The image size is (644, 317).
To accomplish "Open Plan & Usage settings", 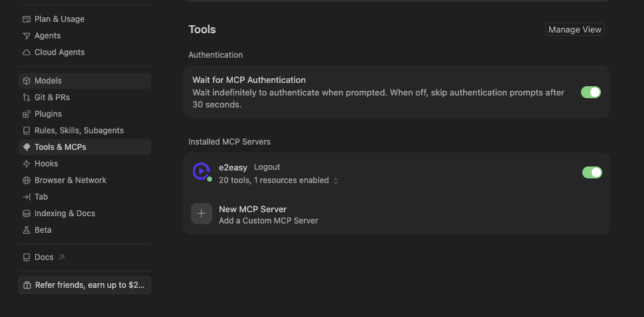I will [85, 19].
